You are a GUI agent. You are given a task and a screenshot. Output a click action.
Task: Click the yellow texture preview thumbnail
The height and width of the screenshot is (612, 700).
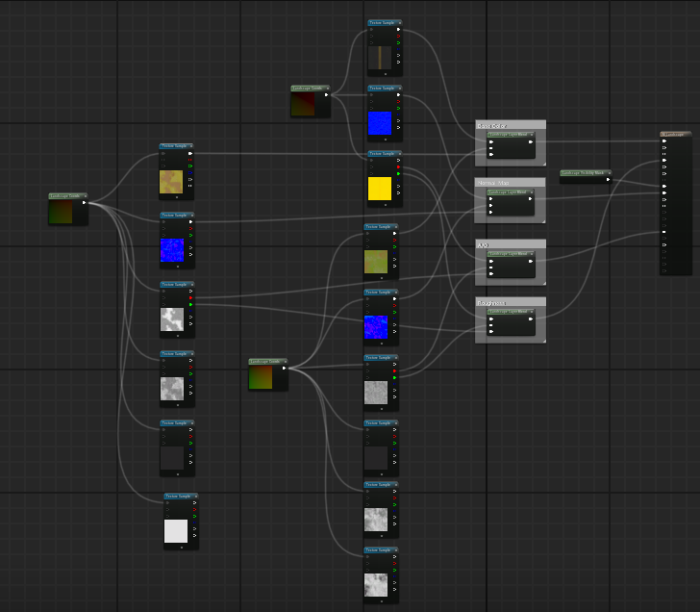pos(380,189)
